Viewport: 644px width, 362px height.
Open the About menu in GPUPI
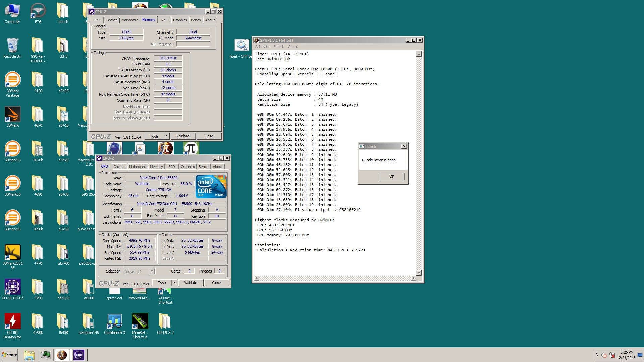(x=293, y=47)
